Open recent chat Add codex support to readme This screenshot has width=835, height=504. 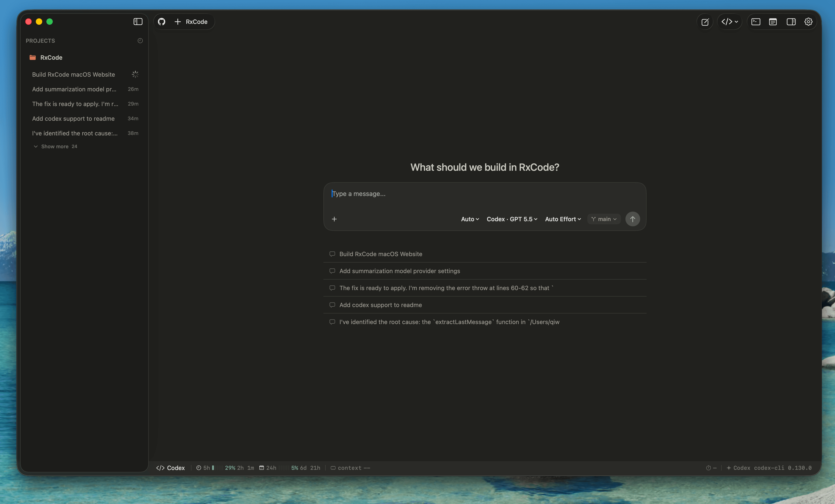(x=485, y=305)
